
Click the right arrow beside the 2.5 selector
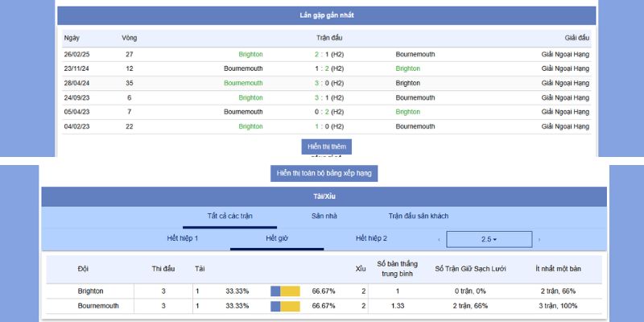click(x=539, y=239)
